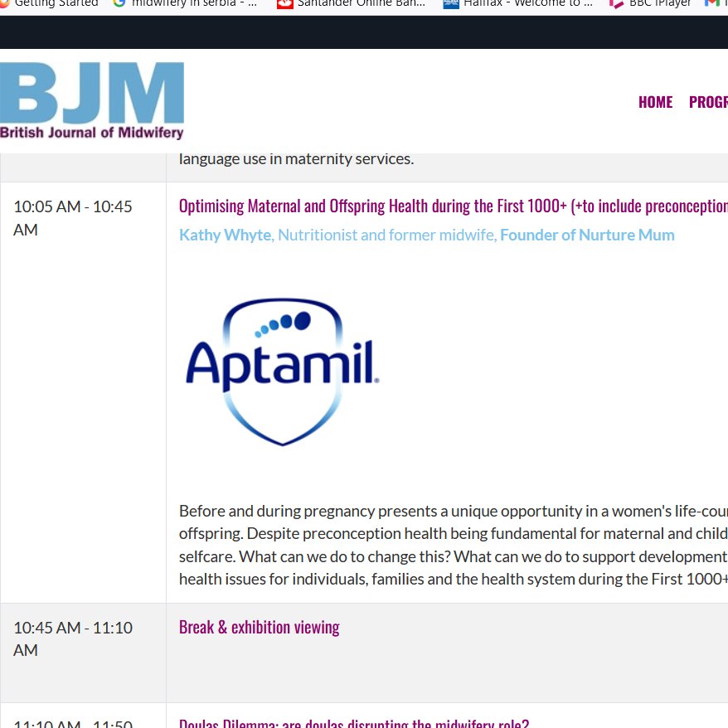The height and width of the screenshot is (728, 728).
Task: Click the Halifax blue bookmark icon
Action: [451, 3]
